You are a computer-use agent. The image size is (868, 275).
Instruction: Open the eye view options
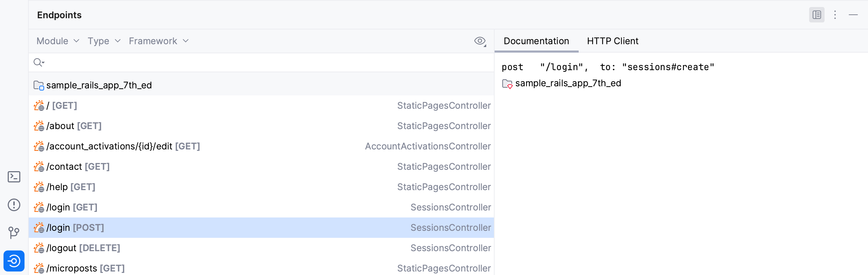pyautogui.click(x=480, y=41)
